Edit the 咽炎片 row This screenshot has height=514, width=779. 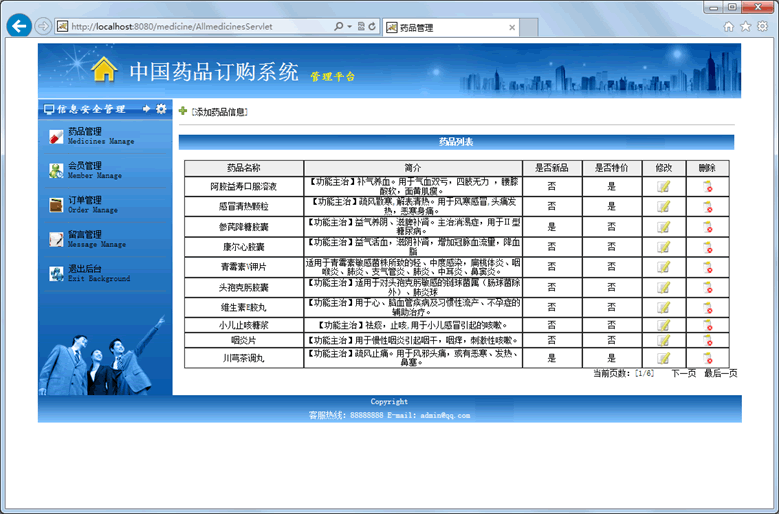[664, 341]
